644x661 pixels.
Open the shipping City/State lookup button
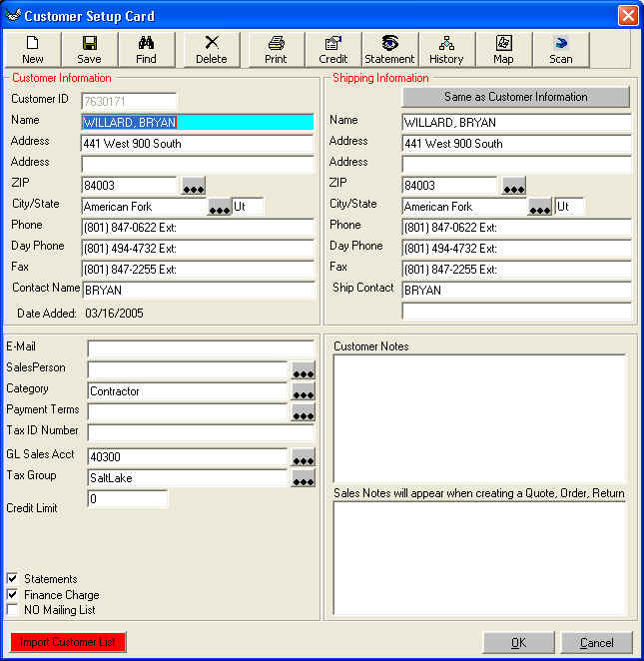[540, 207]
